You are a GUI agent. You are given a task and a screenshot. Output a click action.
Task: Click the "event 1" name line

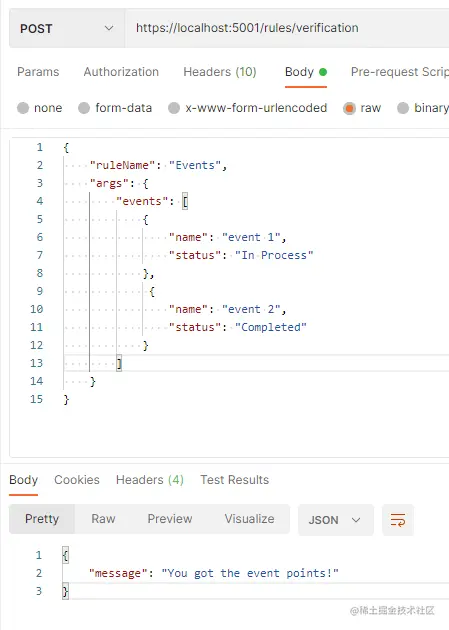point(227,237)
